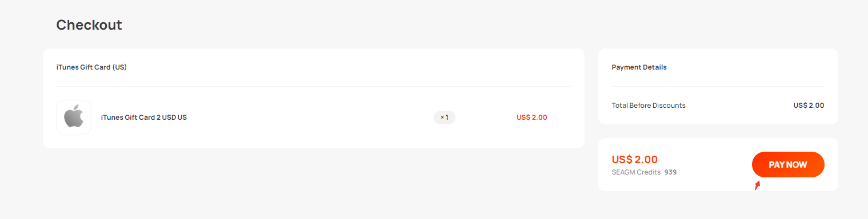Click the SEAGM Credits label
Viewport: 868px width, 219px height.
(x=636, y=172)
